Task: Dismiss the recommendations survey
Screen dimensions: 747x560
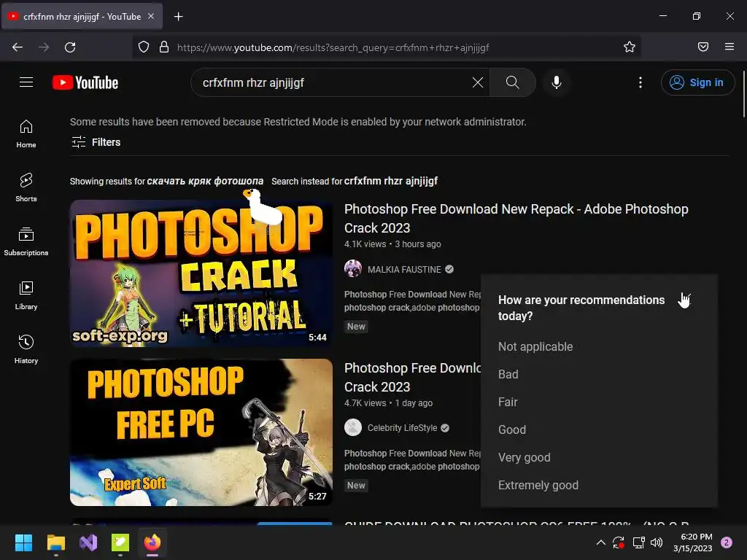Action: point(686,300)
